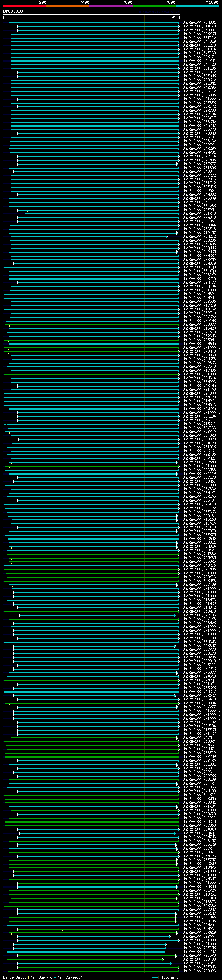Click the orange ~40% identity color segment
The width and height of the screenshot is (222, 980).
[68, 6]
